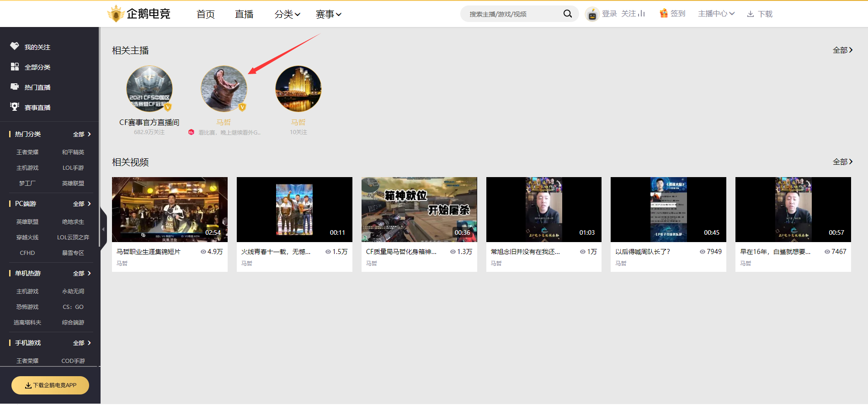Select 逃离塔科夫 category
Image resolution: width=868 pixels, height=405 pixels.
coord(27,323)
